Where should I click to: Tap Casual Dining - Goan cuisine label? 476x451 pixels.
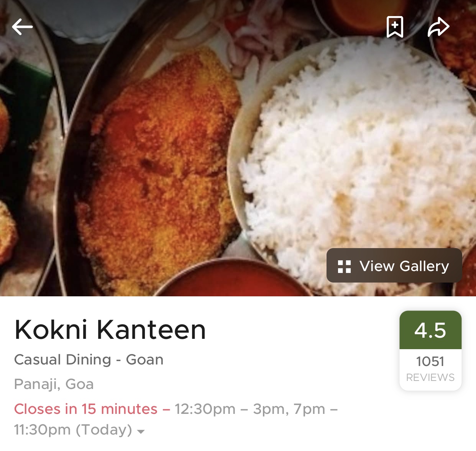coord(89,359)
